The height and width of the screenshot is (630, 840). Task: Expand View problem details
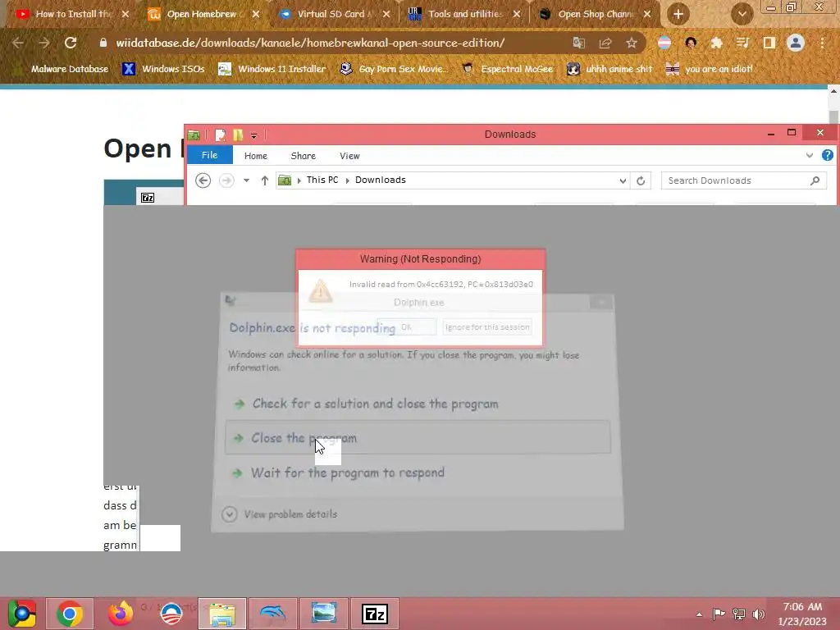pos(280,514)
